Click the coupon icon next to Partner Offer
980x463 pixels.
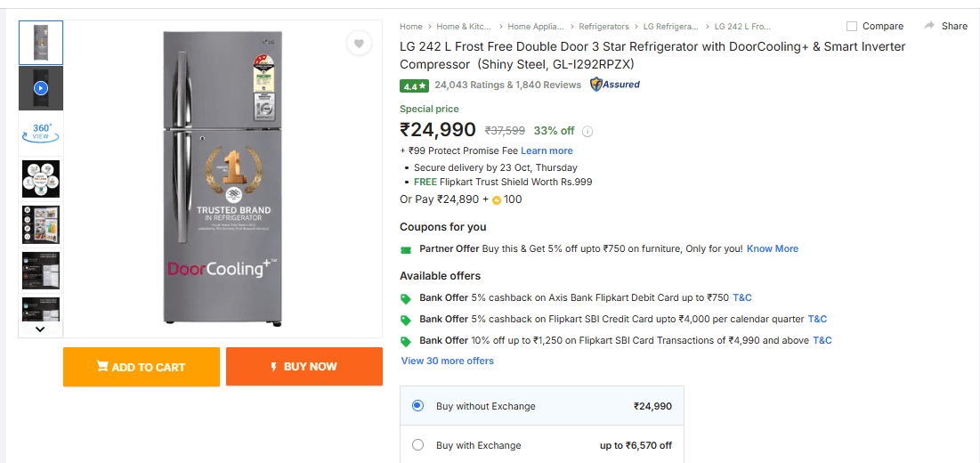pos(406,249)
